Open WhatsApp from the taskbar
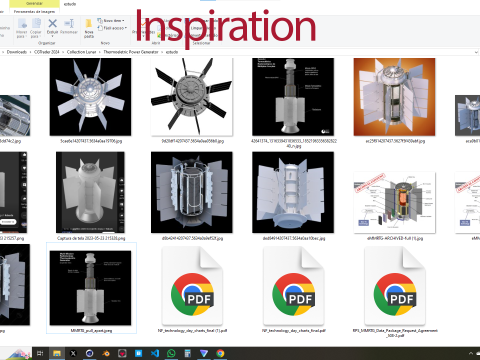This screenshot has width=480, height=360. 171,353
